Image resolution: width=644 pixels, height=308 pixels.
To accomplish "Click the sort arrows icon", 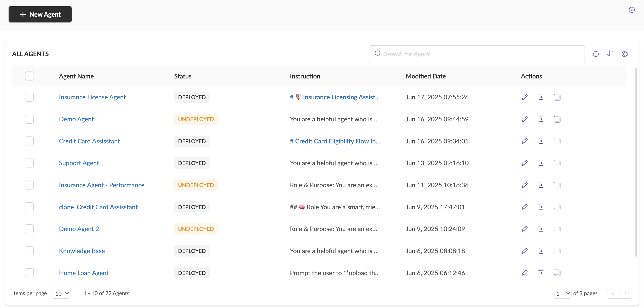I will click(x=610, y=54).
